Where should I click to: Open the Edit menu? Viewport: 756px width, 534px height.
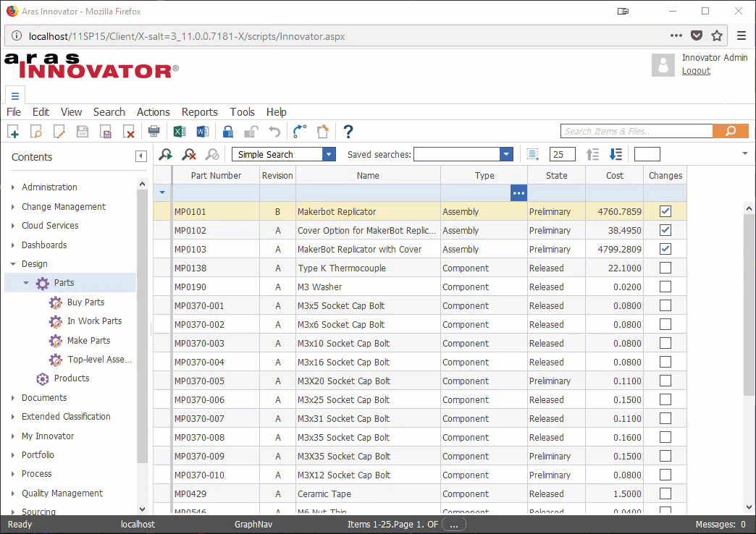(x=41, y=112)
